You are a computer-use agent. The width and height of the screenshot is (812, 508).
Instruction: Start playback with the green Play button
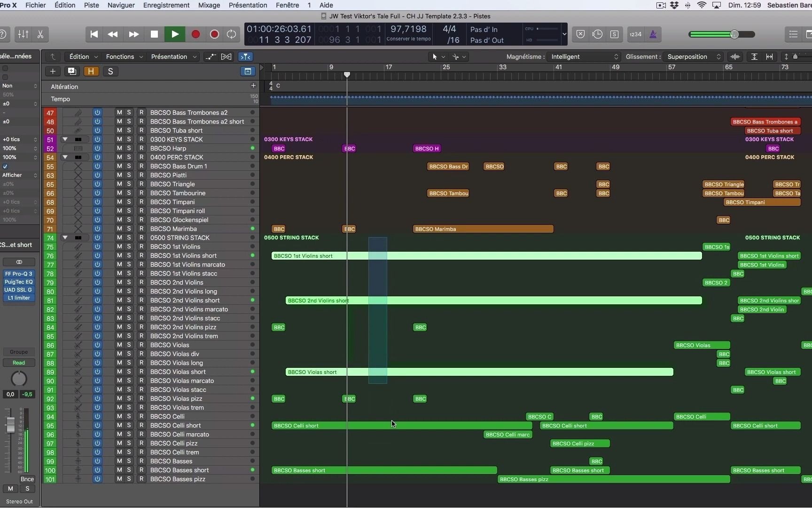coord(175,34)
